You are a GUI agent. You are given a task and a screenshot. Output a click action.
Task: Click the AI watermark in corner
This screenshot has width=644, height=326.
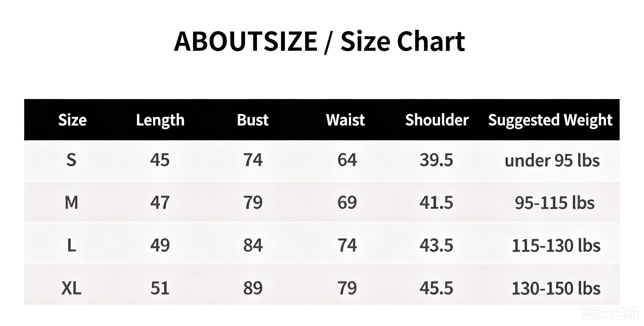pos(610,313)
